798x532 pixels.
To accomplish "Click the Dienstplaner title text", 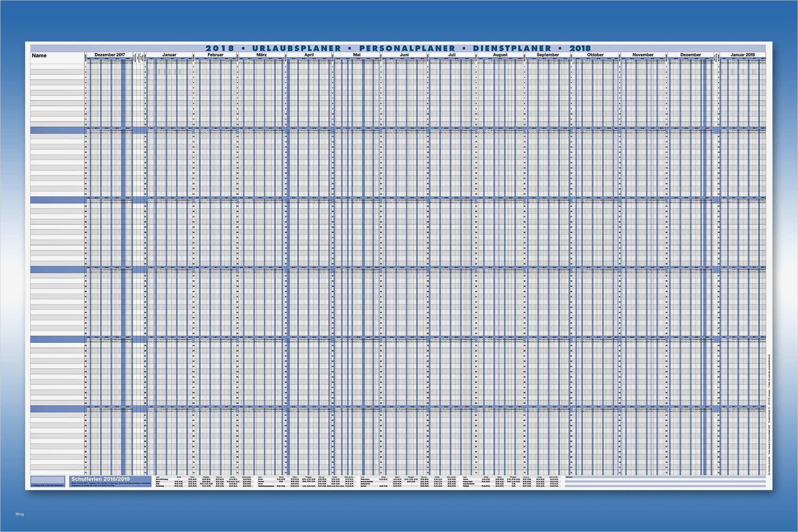I will coord(512,48).
